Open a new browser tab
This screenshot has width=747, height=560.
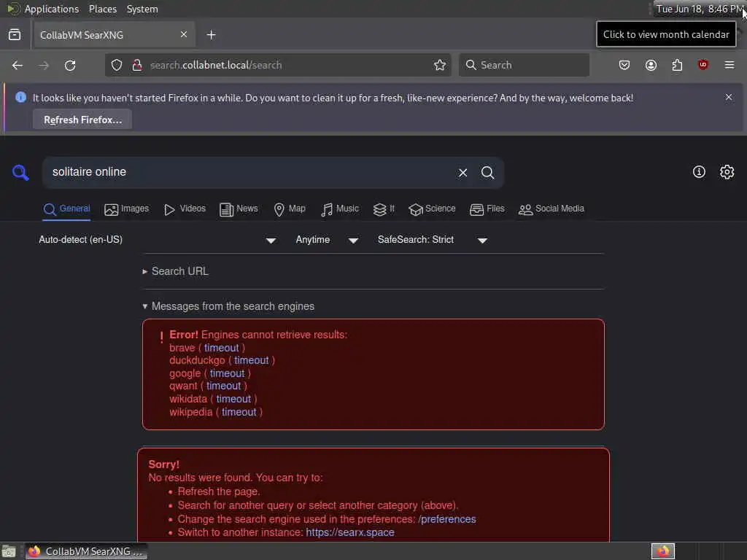coord(211,35)
